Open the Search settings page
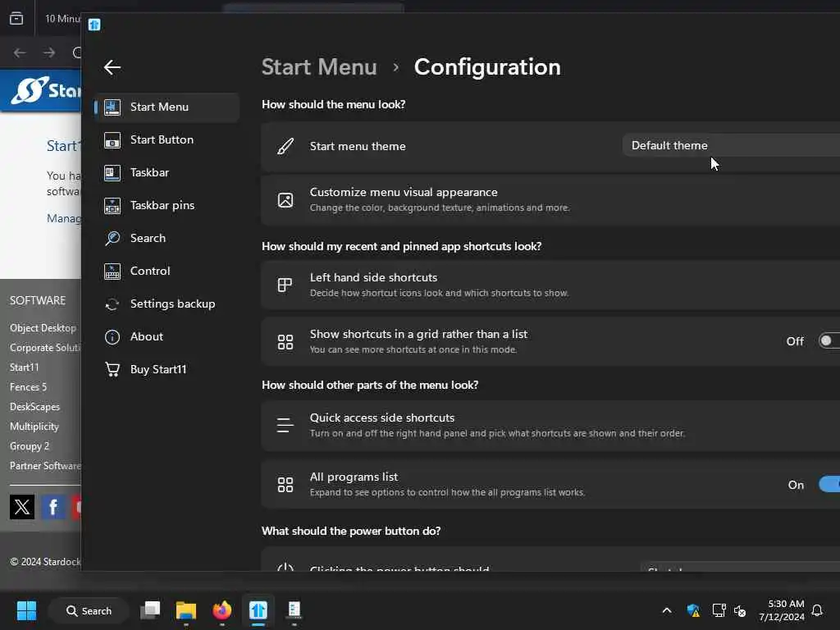 pyautogui.click(x=166, y=238)
